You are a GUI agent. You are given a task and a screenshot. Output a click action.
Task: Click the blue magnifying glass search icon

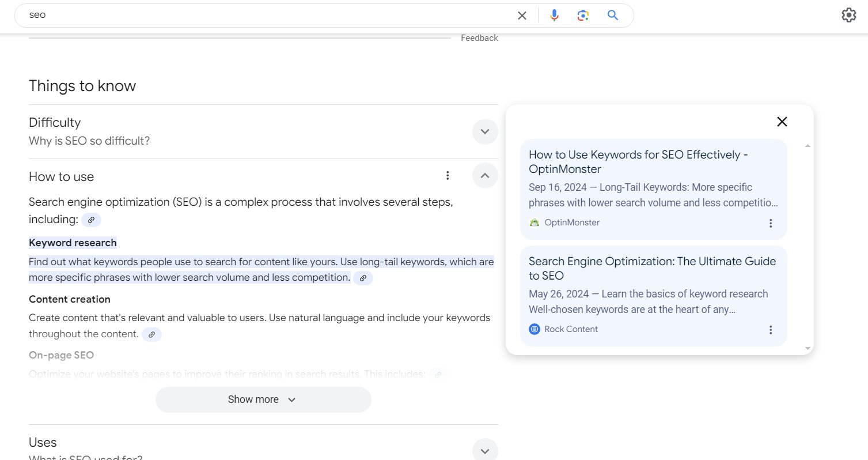click(x=613, y=16)
